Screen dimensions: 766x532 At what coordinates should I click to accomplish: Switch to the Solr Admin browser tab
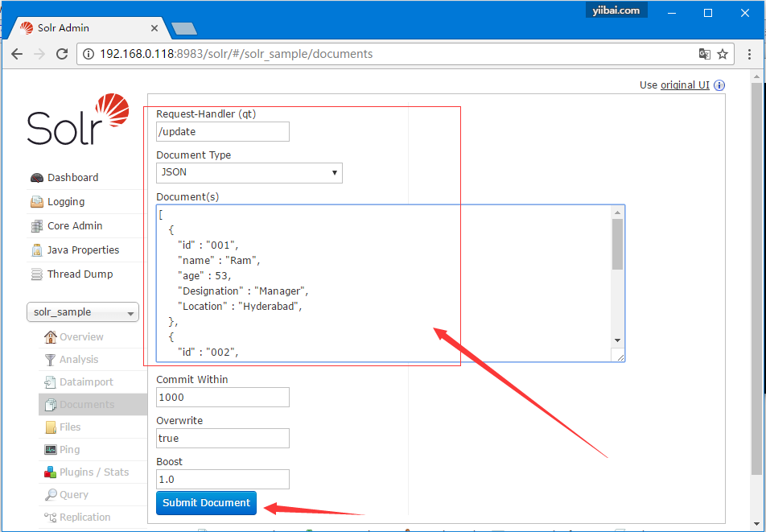(x=84, y=27)
